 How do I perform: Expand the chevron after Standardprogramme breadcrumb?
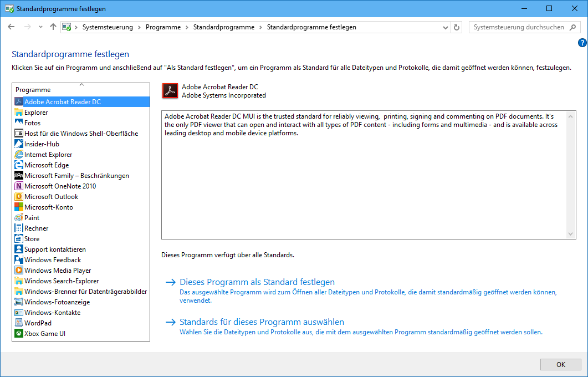pyautogui.click(x=260, y=27)
